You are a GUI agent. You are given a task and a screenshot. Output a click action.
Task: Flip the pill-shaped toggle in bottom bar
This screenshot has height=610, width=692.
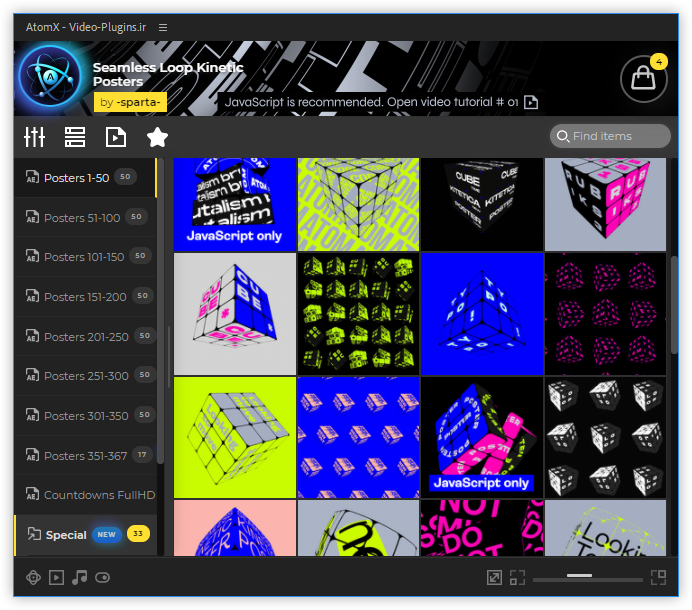point(102,577)
